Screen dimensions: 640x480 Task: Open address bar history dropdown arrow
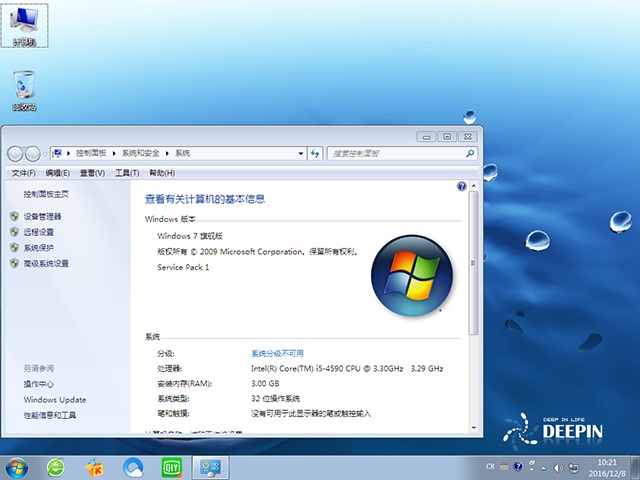point(301,153)
